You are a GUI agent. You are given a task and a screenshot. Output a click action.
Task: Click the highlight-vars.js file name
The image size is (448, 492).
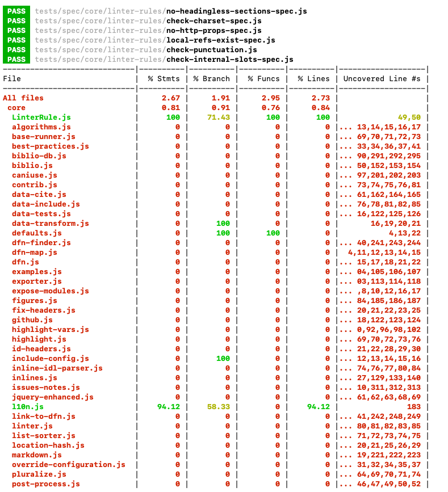click(51, 330)
